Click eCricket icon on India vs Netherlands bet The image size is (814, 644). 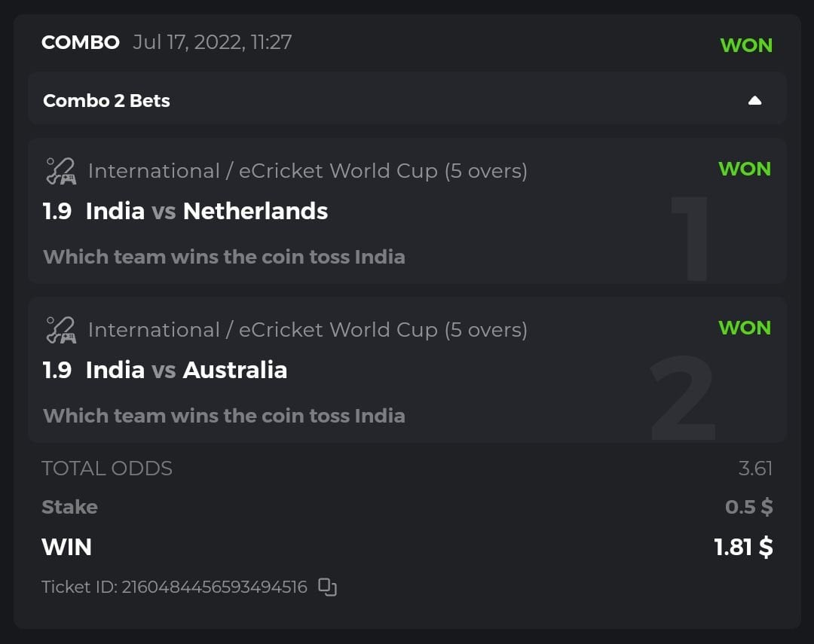60,171
